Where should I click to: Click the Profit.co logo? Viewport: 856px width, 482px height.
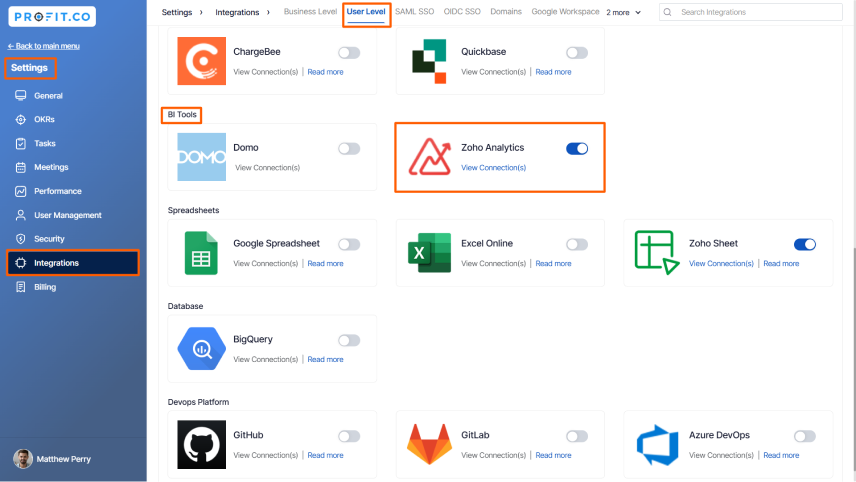pos(52,16)
